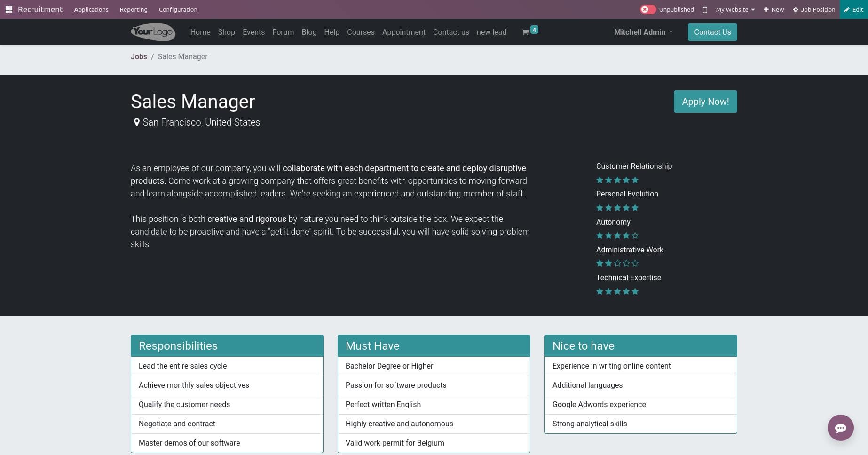This screenshot has width=868, height=455.
Task: Click 'Qualify the customer needs' row
Action: pyautogui.click(x=227, y=404)
